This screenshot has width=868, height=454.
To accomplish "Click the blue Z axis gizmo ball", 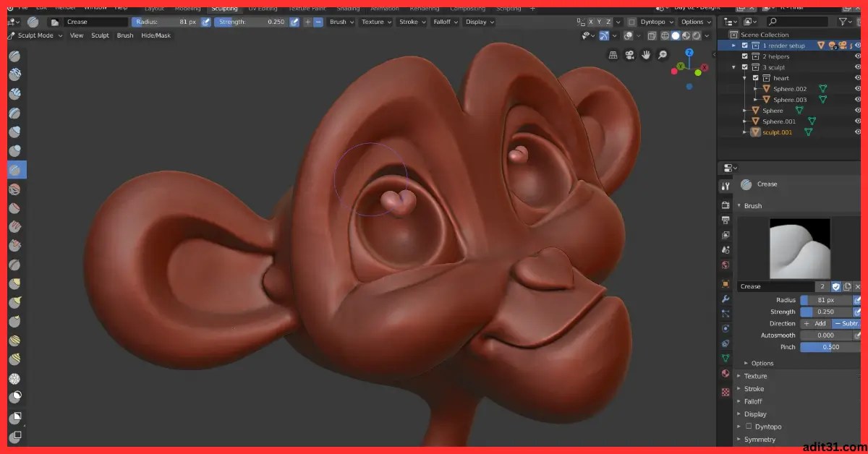I will click(689, 53).
